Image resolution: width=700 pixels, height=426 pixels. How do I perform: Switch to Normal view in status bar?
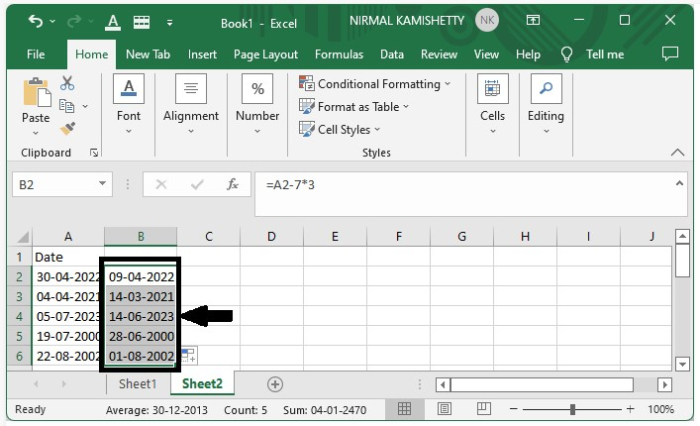pyautogui.click(x=405, y=409)
